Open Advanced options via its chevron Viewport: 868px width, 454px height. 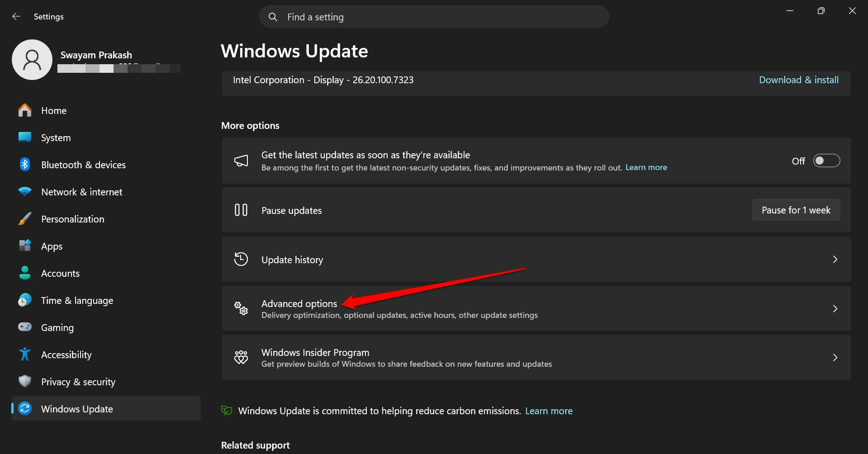pyautogui.click(x=835, y=308)
